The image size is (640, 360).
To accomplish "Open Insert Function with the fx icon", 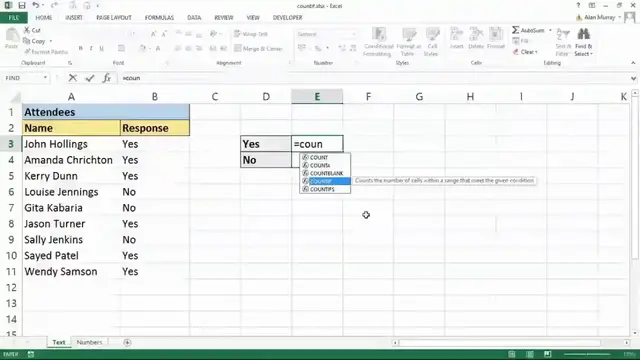I will (x=107, y=78).
